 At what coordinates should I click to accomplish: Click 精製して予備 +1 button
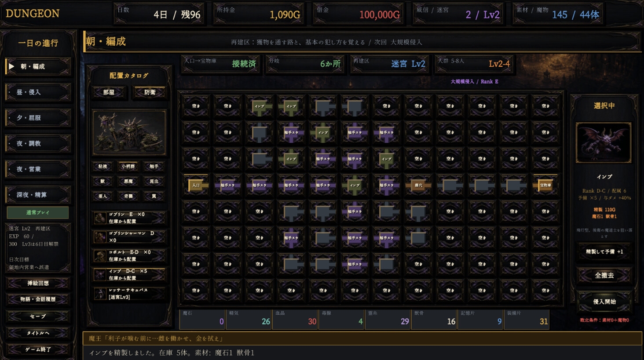[x=604, y=252]
